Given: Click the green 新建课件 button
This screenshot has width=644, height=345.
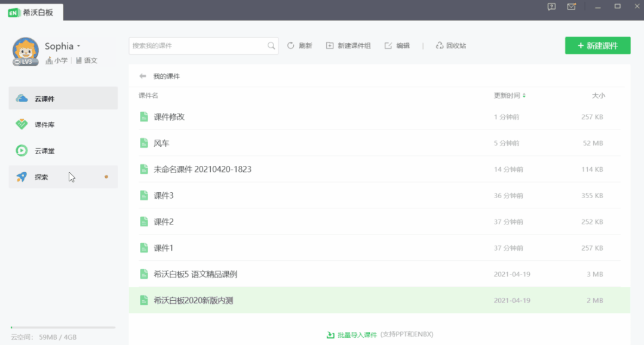Looking at the screenshot, I should (x=597, y=46).
